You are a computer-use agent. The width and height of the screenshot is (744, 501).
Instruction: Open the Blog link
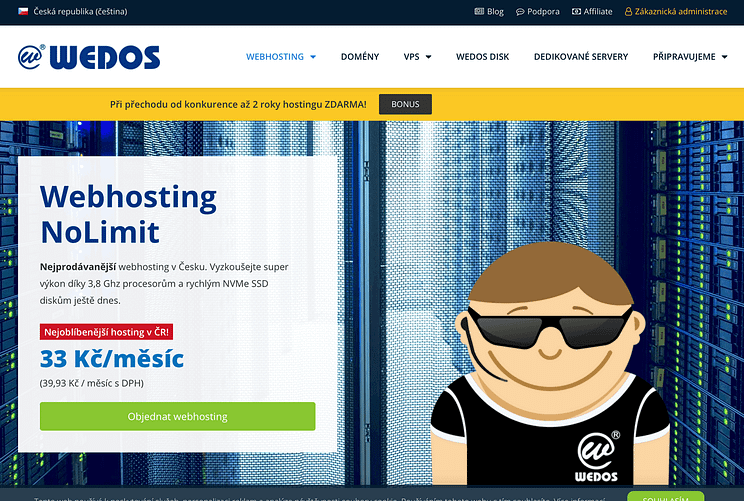pos(489,11)
